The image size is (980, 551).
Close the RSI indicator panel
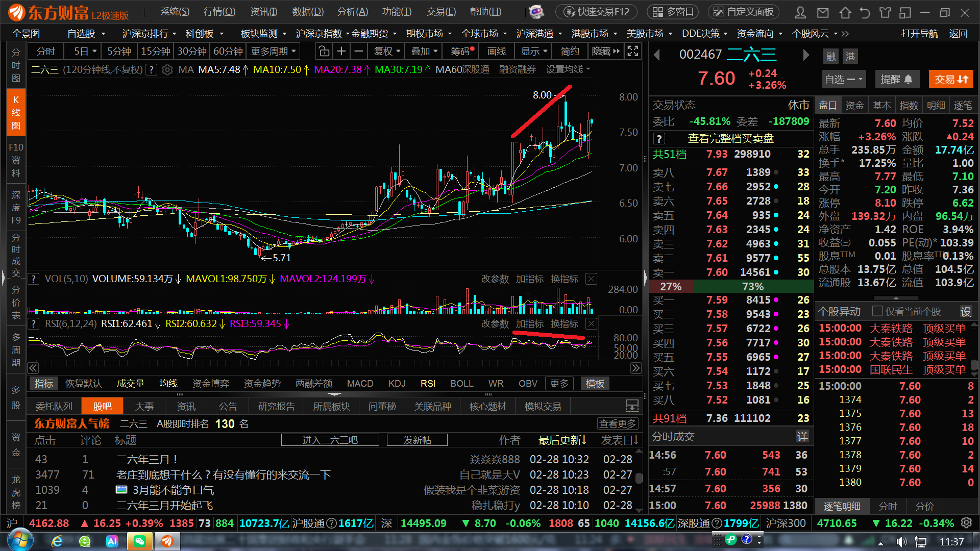pos(591,324)
